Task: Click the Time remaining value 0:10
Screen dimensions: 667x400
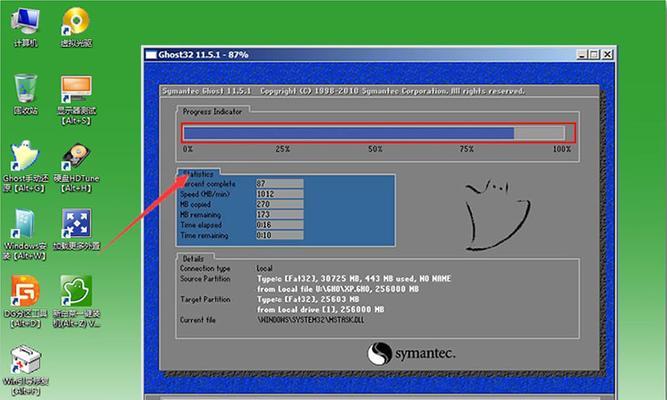Action: (279, 235)
